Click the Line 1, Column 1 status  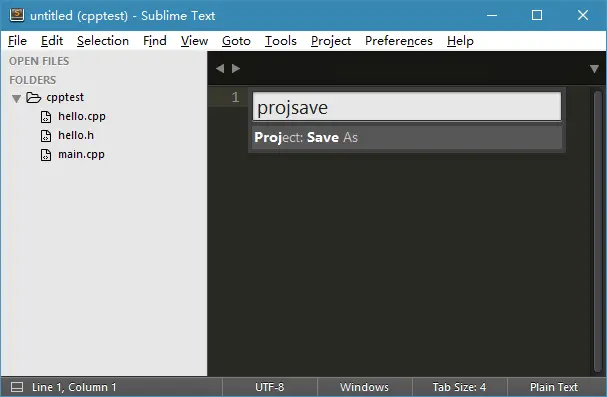pyautogui.click(x=74, y=387)
